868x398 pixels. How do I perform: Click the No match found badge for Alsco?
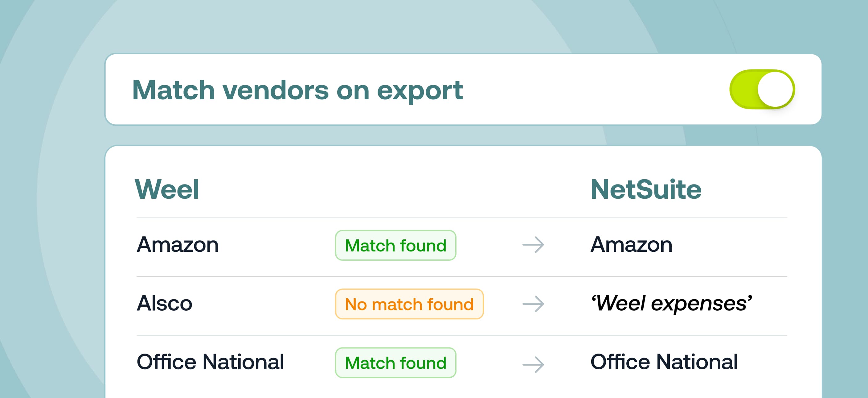(409, 304)
